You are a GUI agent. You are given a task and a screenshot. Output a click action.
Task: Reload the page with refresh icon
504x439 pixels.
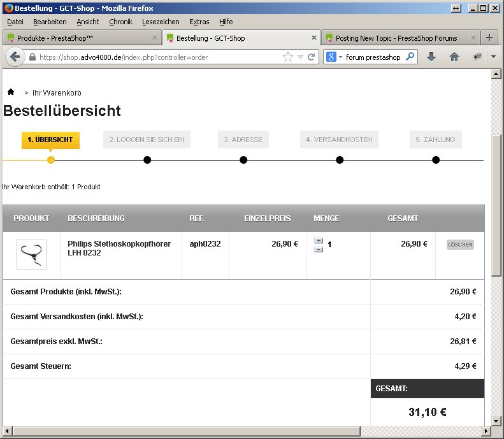pyautogui.click(x=311, y=57)
